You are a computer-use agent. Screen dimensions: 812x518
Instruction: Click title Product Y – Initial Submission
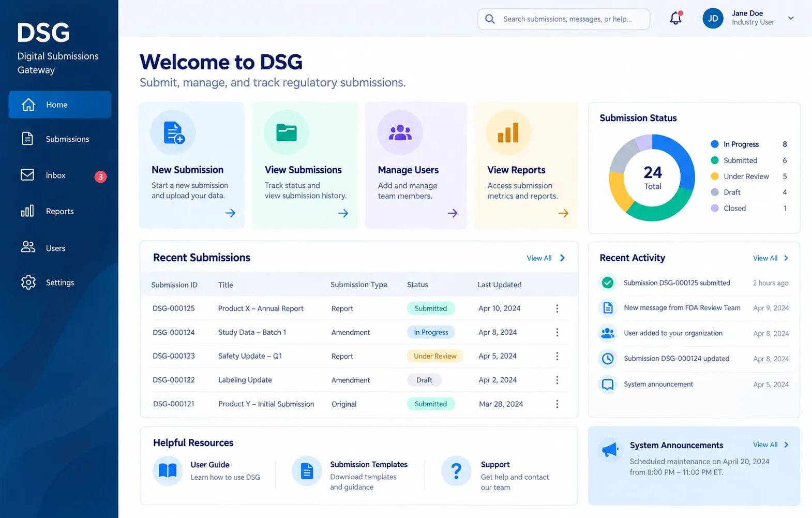tap(266, 404)
